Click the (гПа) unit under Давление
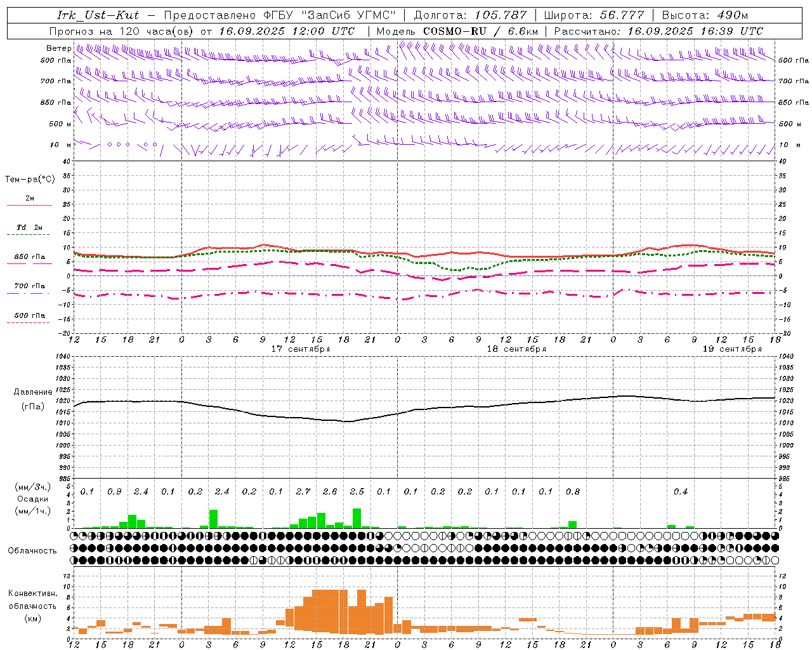The width and height of the screenshot is (812, 650). click(x=32, y=407)
